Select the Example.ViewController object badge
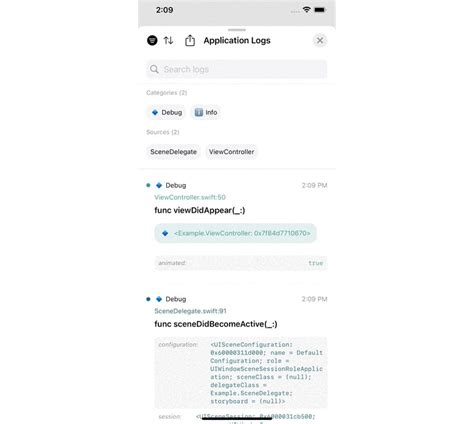The image size is (474, 424). 235,233
